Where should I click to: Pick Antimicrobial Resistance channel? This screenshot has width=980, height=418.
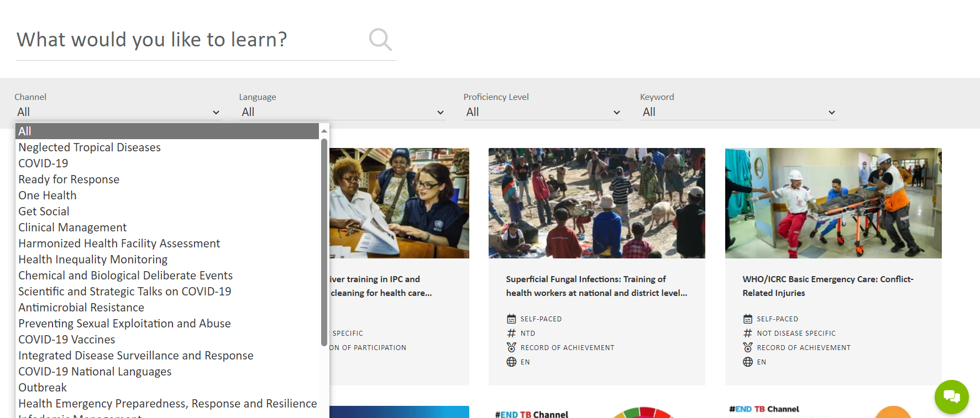167,308
